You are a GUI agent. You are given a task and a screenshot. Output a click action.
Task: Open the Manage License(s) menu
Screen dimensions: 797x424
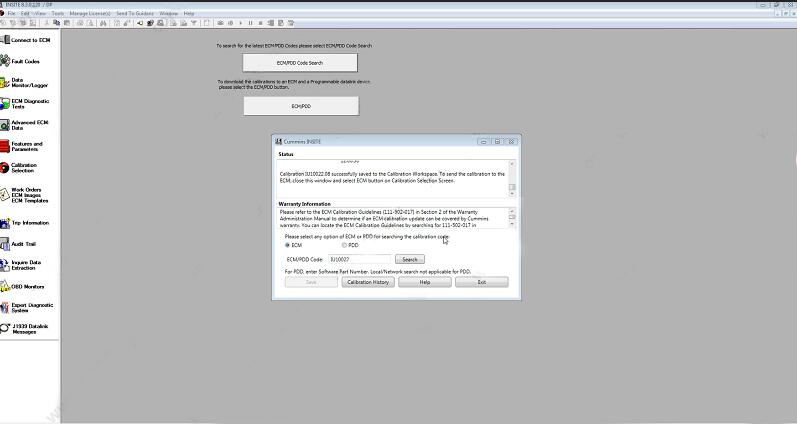tap(89, 13)
